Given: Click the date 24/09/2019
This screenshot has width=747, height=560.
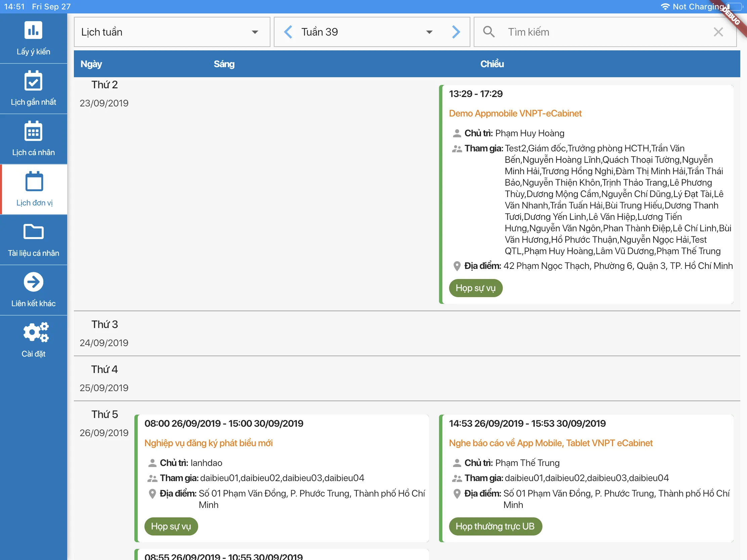Looking at the screenshot, I should coord(104,343).
